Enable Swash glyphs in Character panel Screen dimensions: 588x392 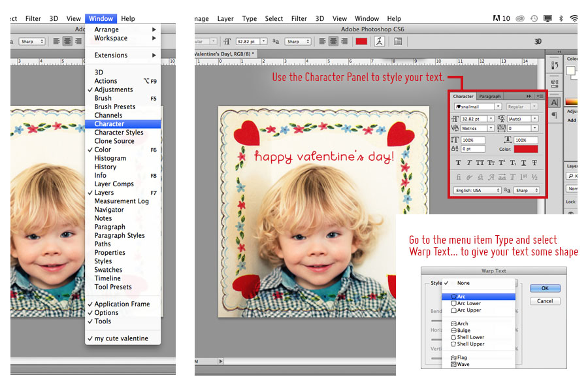[x=491, y=177]
